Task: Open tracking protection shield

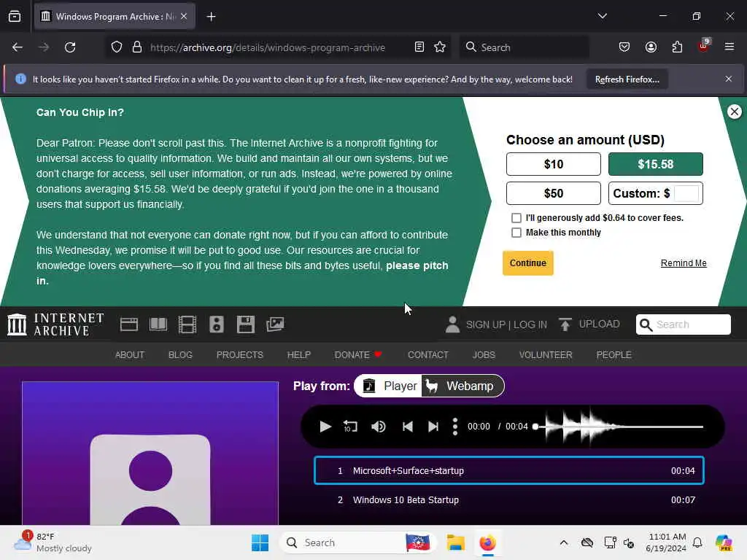Action: (x=117, y=47)
